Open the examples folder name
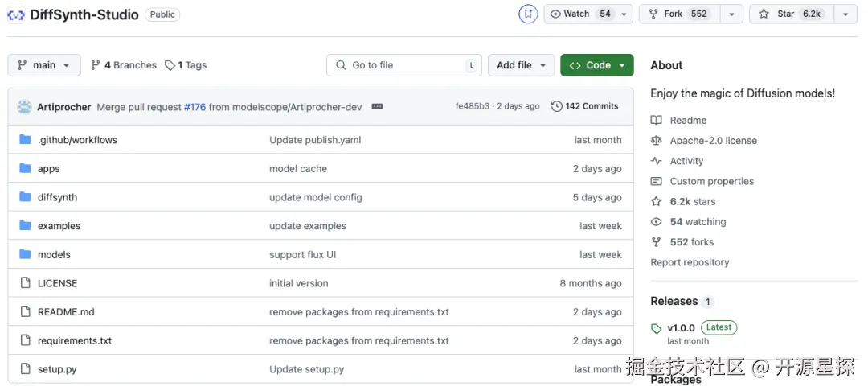868x391 pixels. 59,226
